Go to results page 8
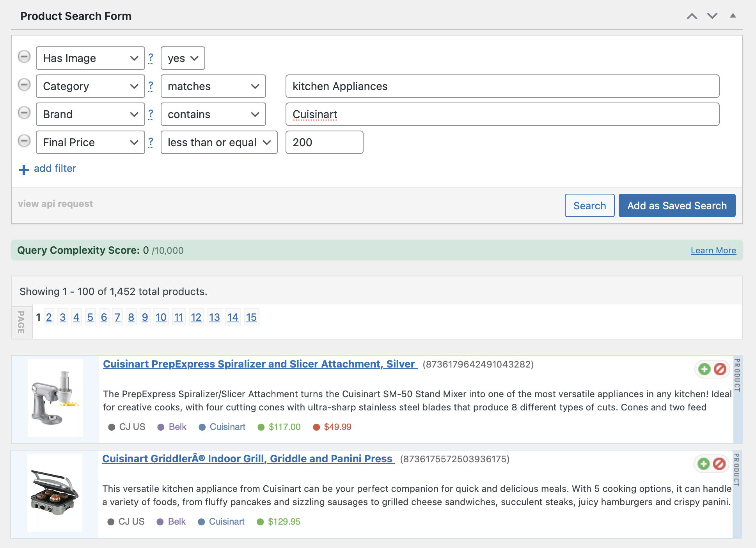This screenshot has height=548, width=756. click(131, 317)
